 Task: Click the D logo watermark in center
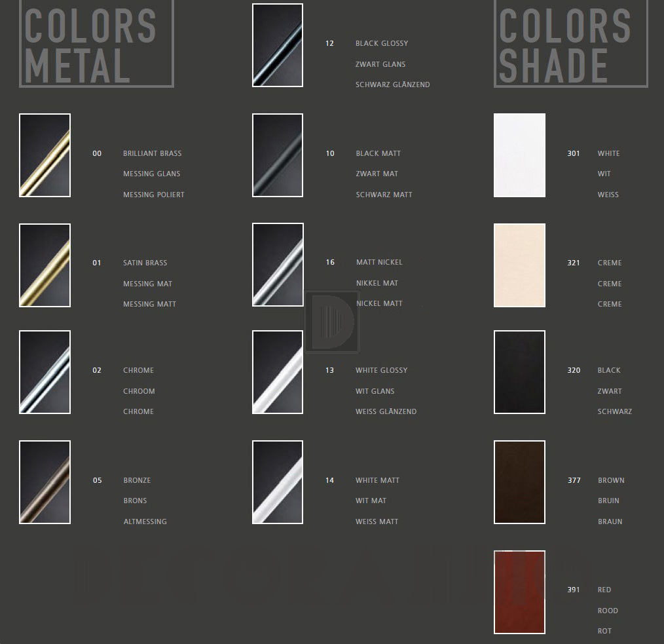tap(332, 322)
